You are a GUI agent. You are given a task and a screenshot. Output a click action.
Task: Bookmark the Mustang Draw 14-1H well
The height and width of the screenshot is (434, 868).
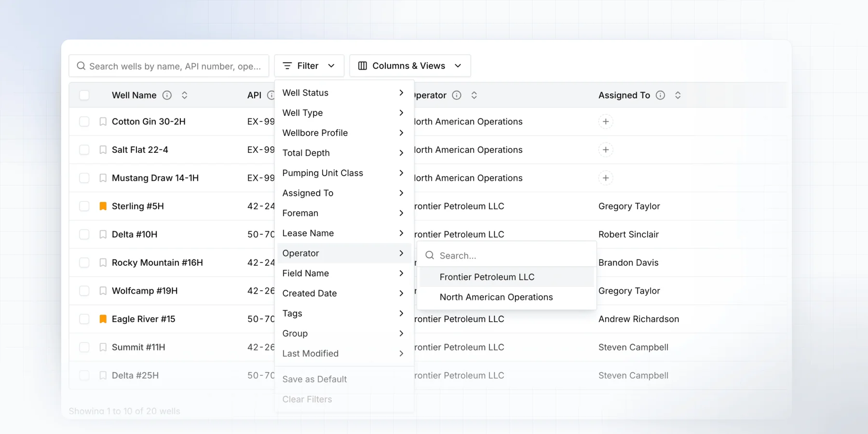[x=103, y=178]
